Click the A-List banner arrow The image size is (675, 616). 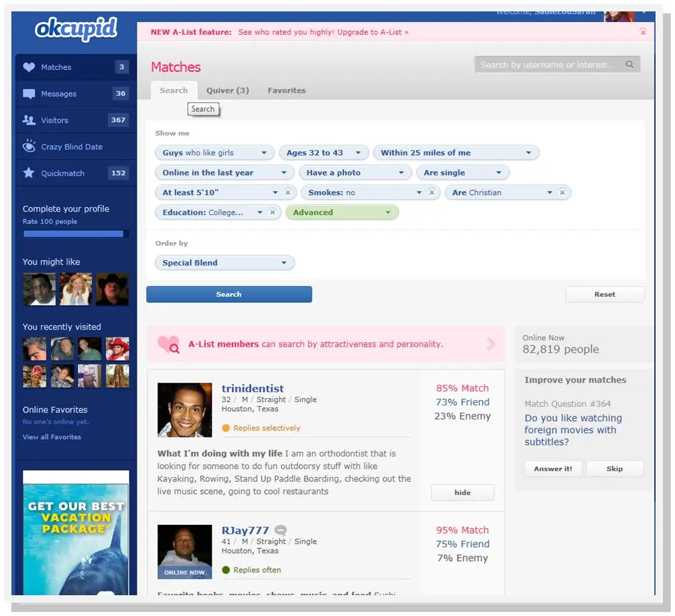click(x=490, y=344)
